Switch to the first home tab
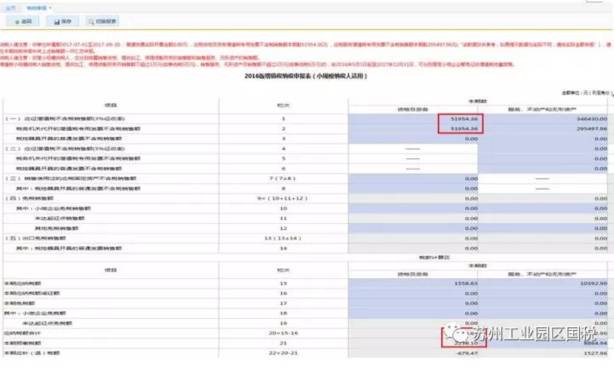The width and height of the screenshot is (614, 373). 11,8
